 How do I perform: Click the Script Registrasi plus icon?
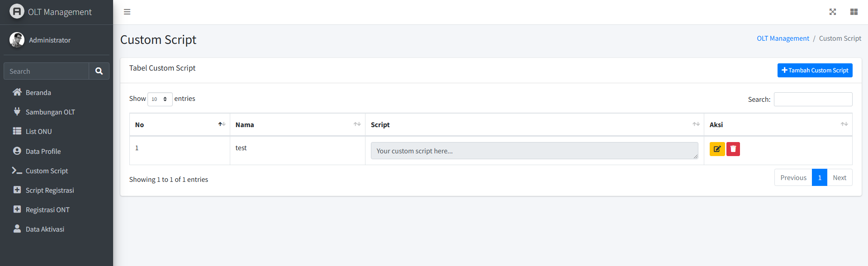[17, 190]
